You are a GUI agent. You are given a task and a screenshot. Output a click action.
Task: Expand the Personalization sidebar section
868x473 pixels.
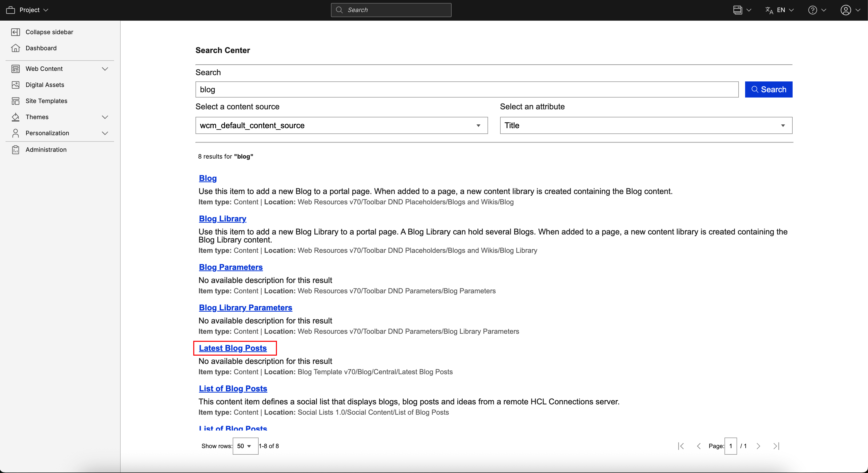pos(105,133)
